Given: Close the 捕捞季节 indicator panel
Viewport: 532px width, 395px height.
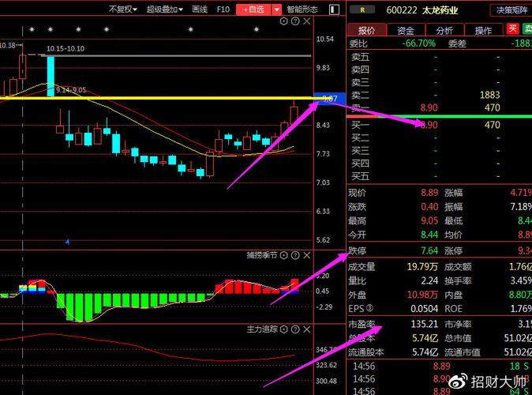Looking at the screenshot, I should tap(307, 255).
